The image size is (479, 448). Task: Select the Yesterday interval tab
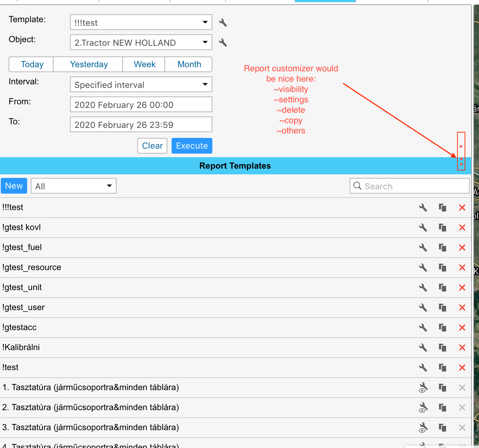coord(89,64)
